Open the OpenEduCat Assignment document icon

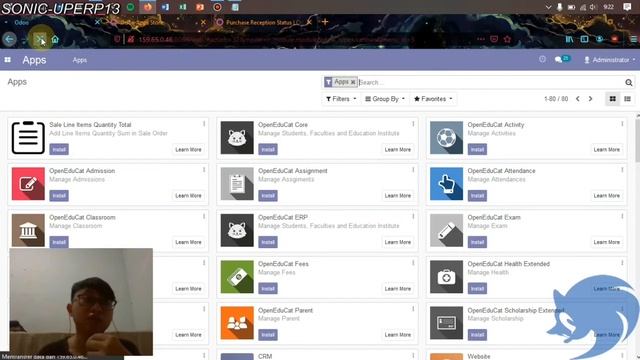pos(237,184)
